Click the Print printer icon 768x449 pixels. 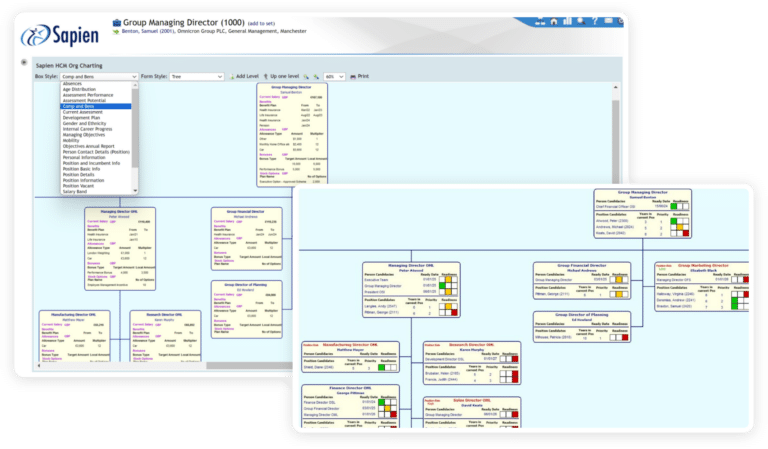point(353,76)
